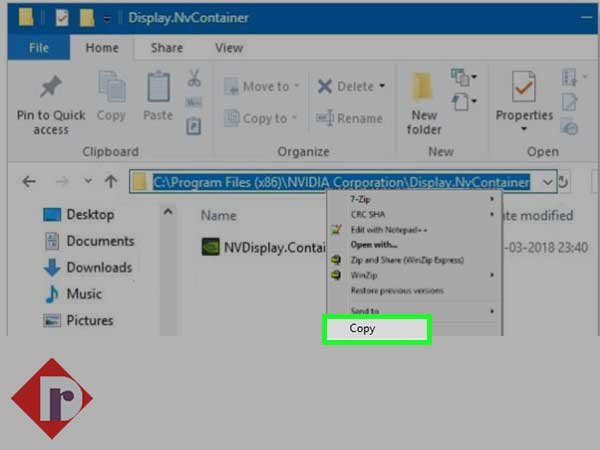Click the Properties checkmark icon
The image size is (600, 450).
tap(523, 86)
